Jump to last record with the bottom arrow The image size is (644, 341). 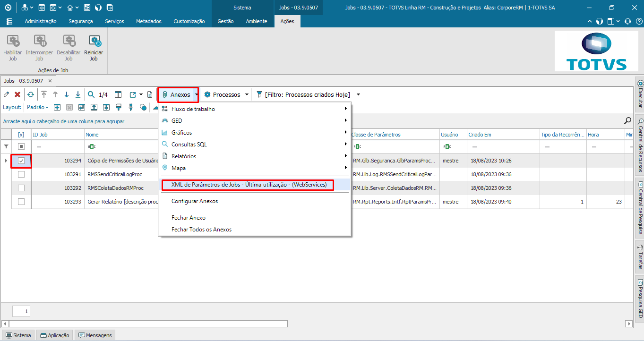click(78, 94)
